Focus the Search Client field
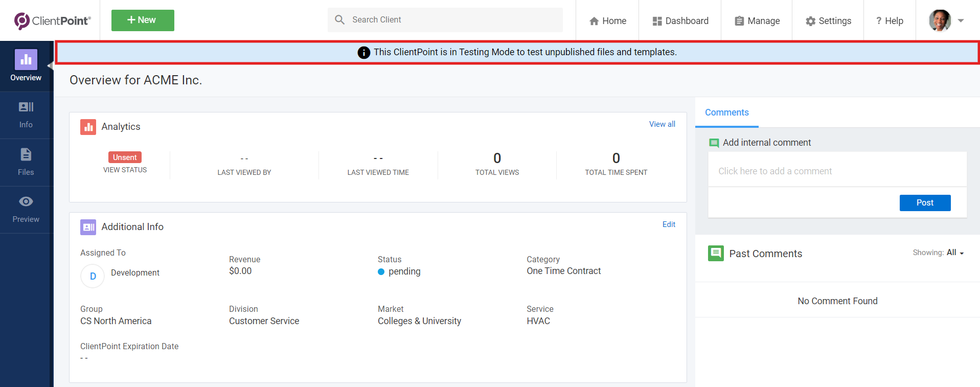 [445, 20]
